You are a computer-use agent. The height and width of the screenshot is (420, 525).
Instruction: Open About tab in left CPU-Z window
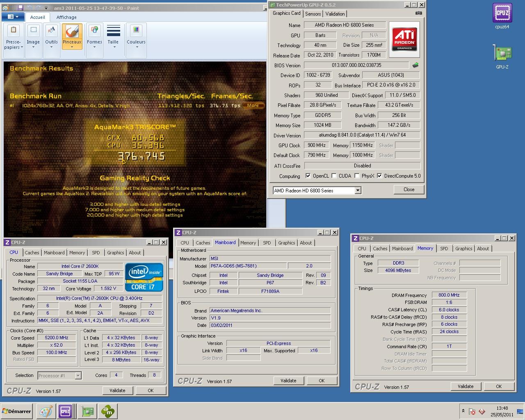[x=135, y=253]
